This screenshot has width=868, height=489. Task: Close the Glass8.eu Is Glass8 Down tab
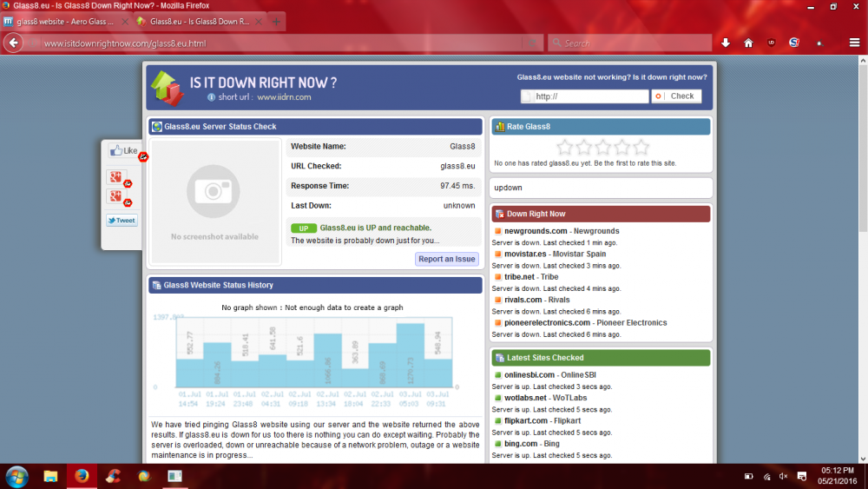(x=259, y=22)
